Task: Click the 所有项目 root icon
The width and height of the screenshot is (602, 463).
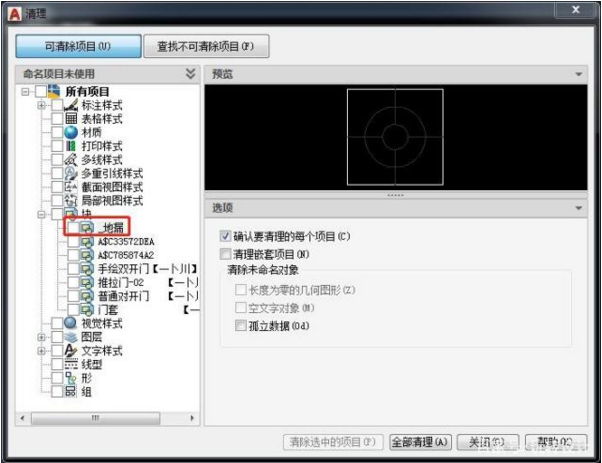Action: pyautogui.click(x=54, y=91)
